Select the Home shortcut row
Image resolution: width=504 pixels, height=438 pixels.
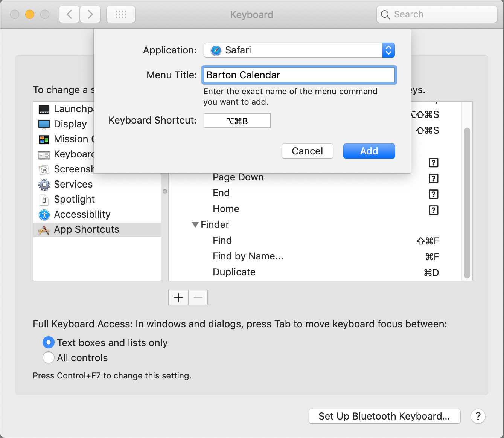(x=315, y=209)
